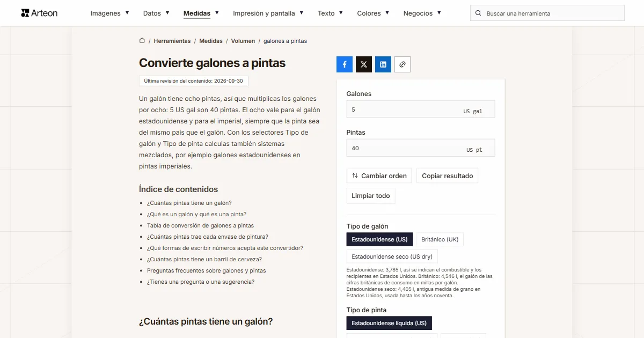Jump to ¿Cuántas pintas tiene un galón? section

click(x=189, y=203)
